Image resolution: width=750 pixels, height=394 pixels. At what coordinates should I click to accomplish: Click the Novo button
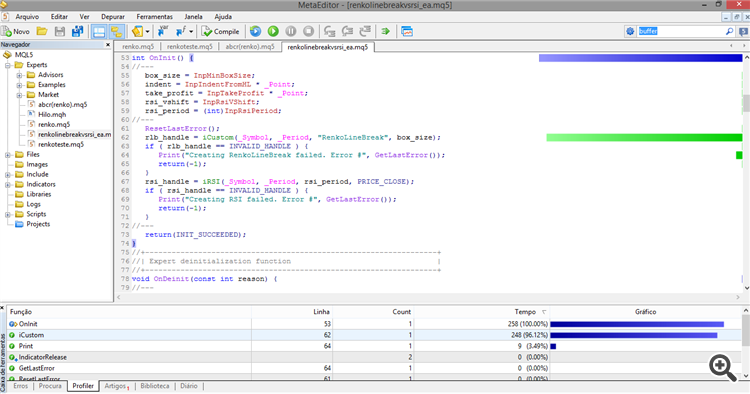pyautogui.click(x=16, y=32)
